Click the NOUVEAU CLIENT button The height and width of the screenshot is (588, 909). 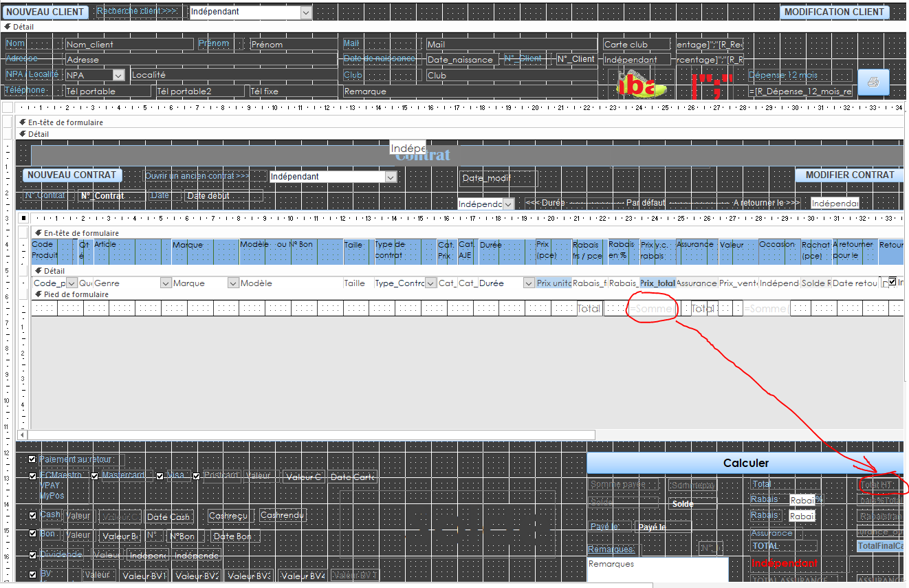pos(47,12)
